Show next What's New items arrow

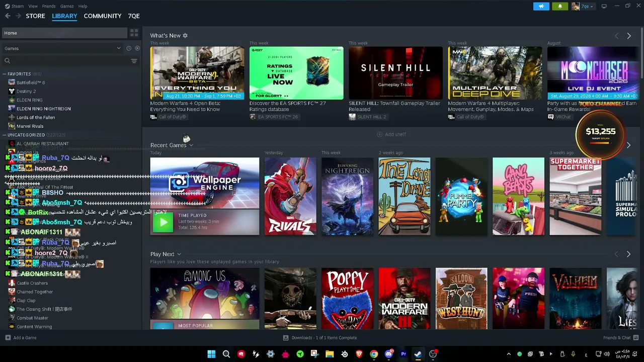point(629,36)
